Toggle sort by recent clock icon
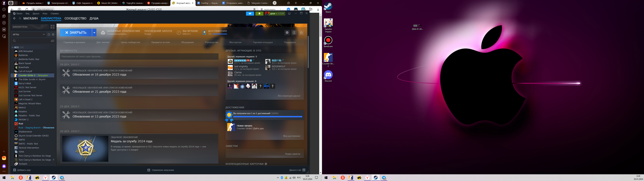This screenshot has height=181, width=644. pyautogui.click(x=49, y=35)
